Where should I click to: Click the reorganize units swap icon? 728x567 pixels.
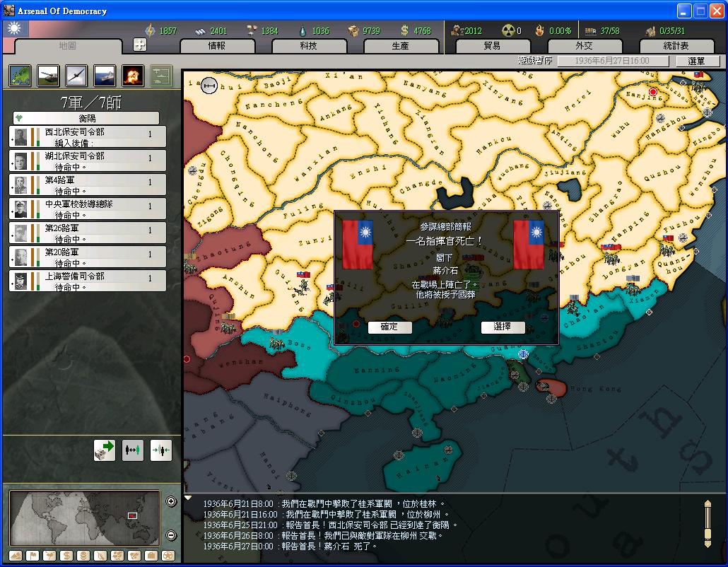coord(133,450)
